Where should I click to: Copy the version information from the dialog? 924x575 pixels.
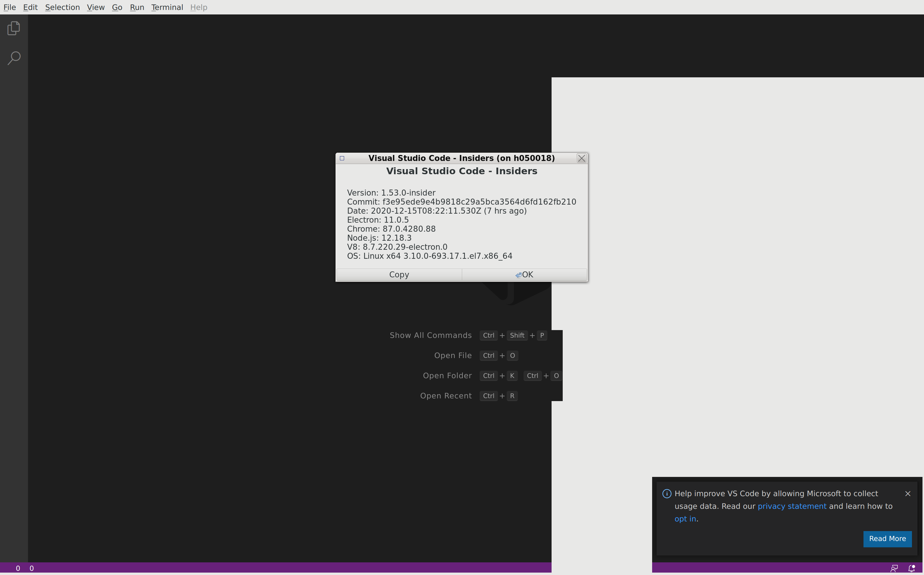coord(398,274)
